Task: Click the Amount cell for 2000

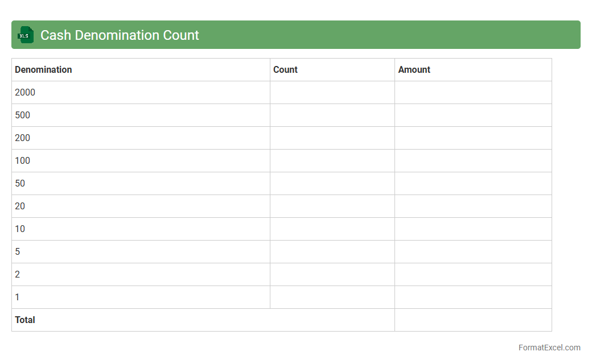Action: tap(472, 92)
